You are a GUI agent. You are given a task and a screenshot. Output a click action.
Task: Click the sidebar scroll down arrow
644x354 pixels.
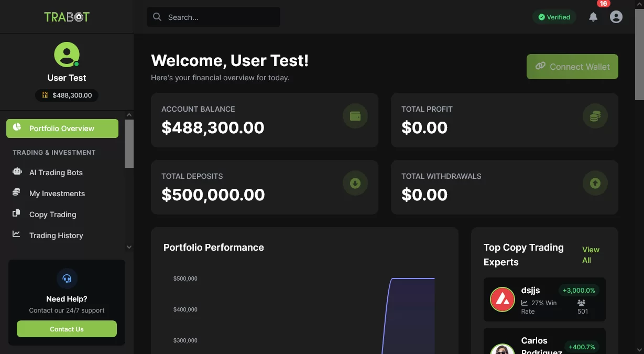(x=129, y=246)
